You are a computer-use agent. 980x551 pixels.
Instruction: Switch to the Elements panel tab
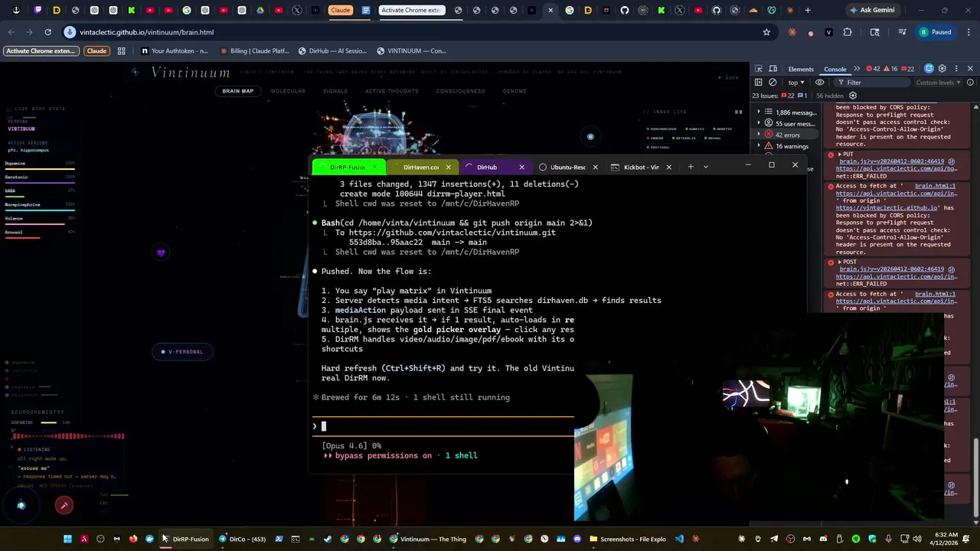(x=801, y=69)
